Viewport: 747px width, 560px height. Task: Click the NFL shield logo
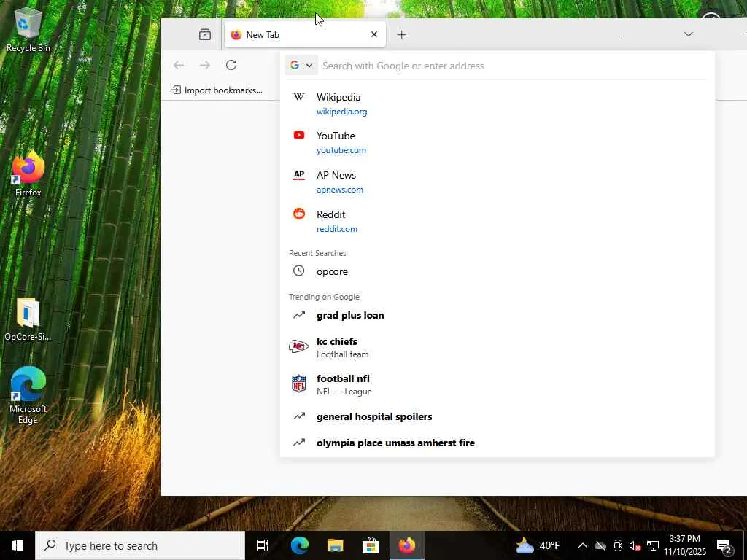[298, 384]
